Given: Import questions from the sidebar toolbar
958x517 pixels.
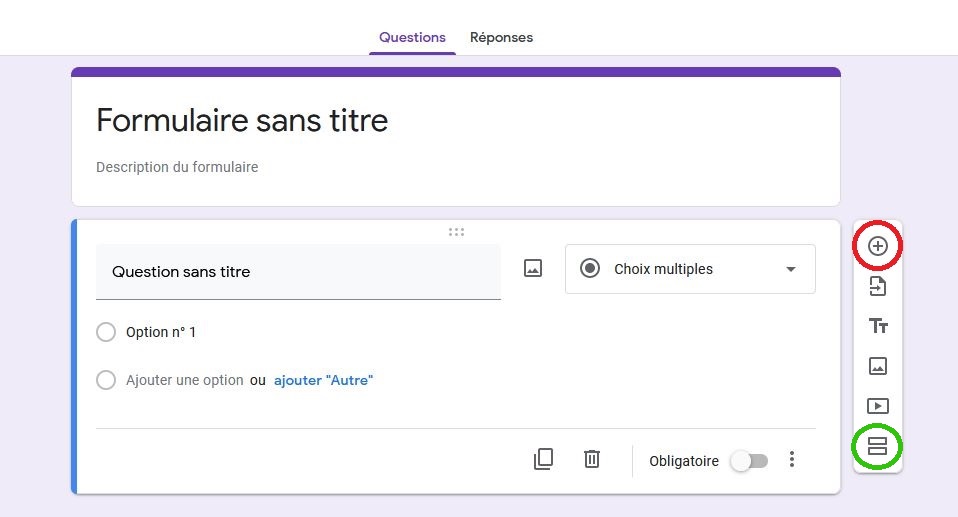Looking at the screenshot, I should coord(877,286).
